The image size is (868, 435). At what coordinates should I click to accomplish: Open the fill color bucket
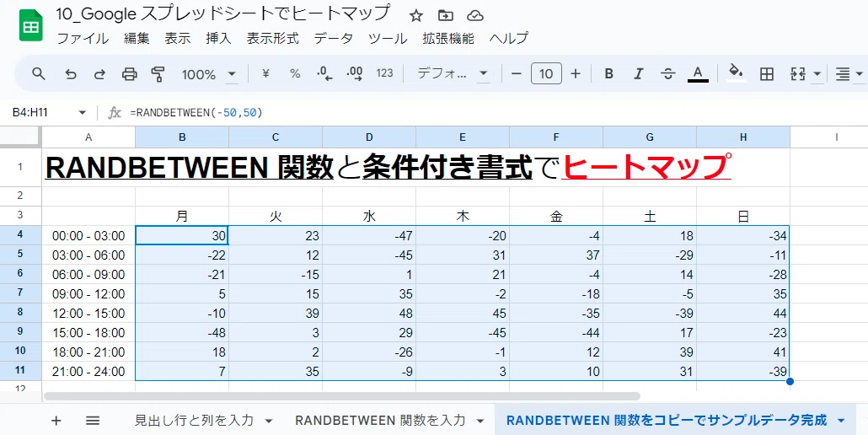point(736,72)
